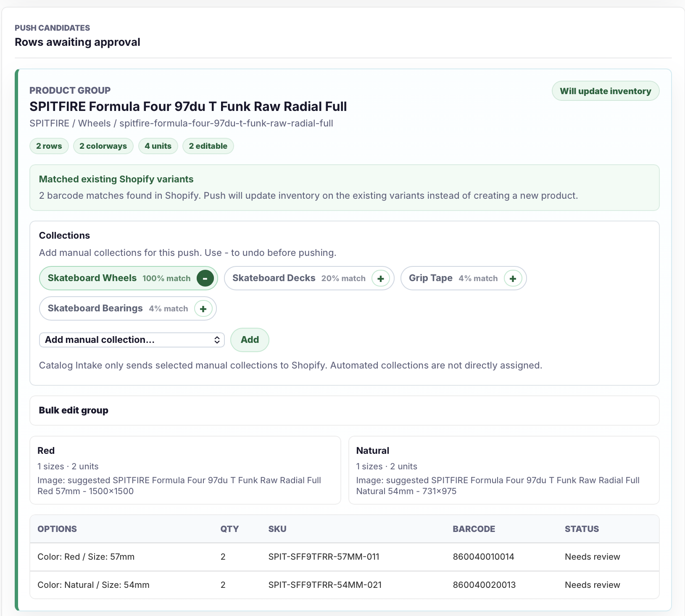Click the Rows awaiting approval heading

point(77,42)
